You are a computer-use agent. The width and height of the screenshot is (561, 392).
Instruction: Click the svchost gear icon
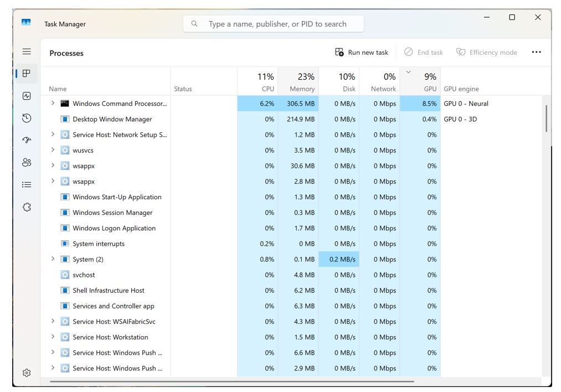click(x=65, y=275)
